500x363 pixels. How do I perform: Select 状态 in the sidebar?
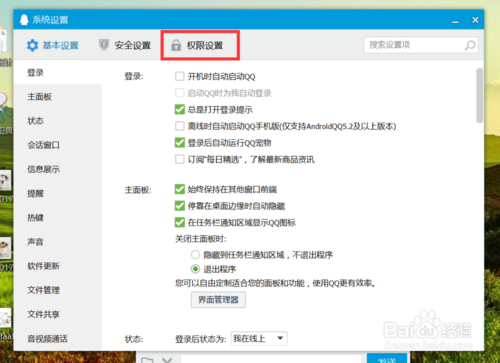58,121
